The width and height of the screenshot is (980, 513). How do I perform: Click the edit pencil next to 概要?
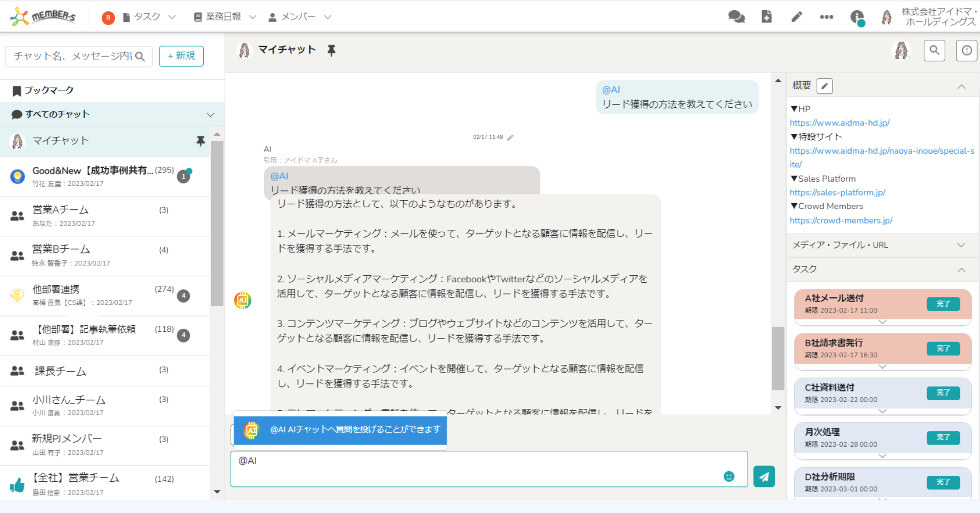[x=824, y=85]
